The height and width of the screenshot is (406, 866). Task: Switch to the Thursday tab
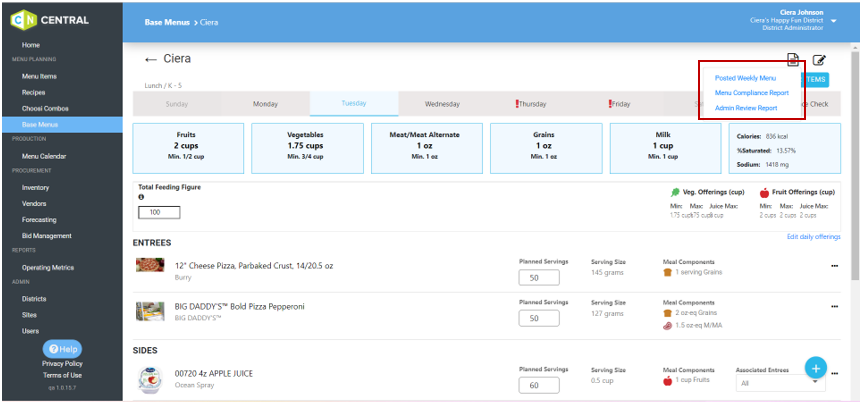[x=531, y=104]
